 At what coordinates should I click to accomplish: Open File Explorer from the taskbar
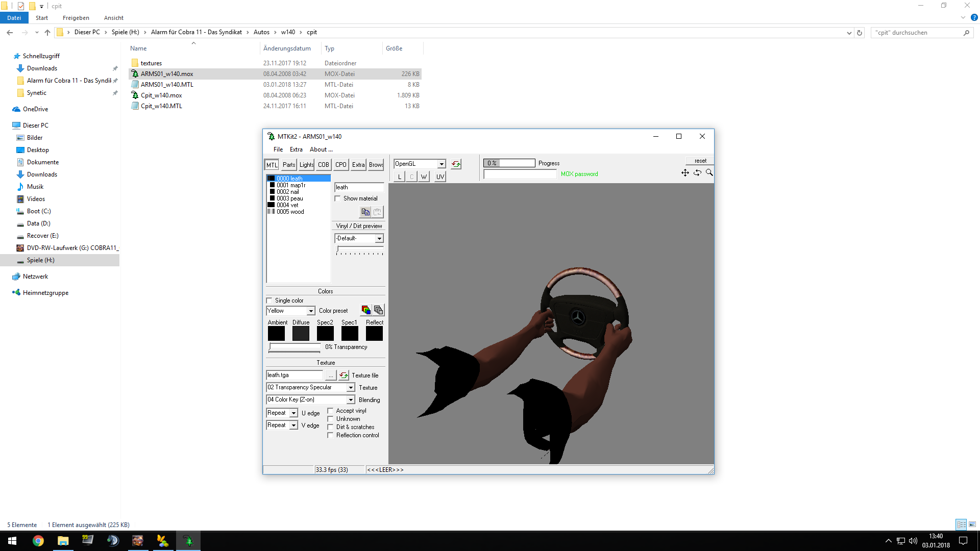point(63,541)
